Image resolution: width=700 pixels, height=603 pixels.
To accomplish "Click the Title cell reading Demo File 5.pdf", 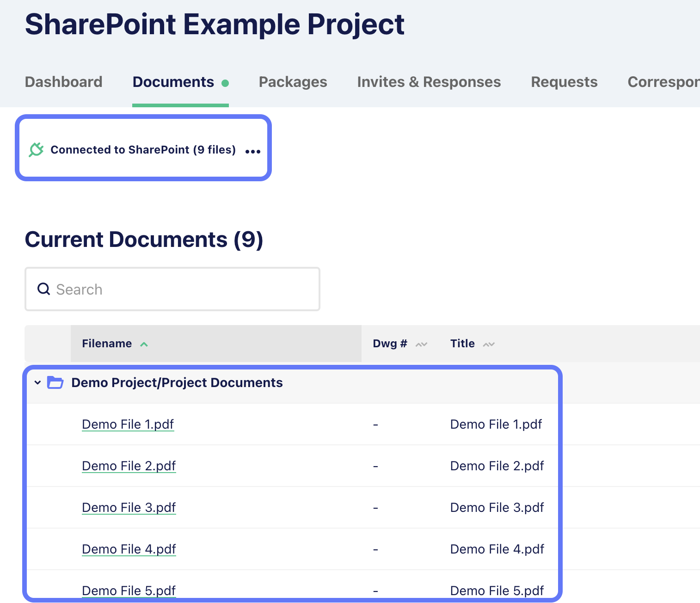I will click(497, 591).
